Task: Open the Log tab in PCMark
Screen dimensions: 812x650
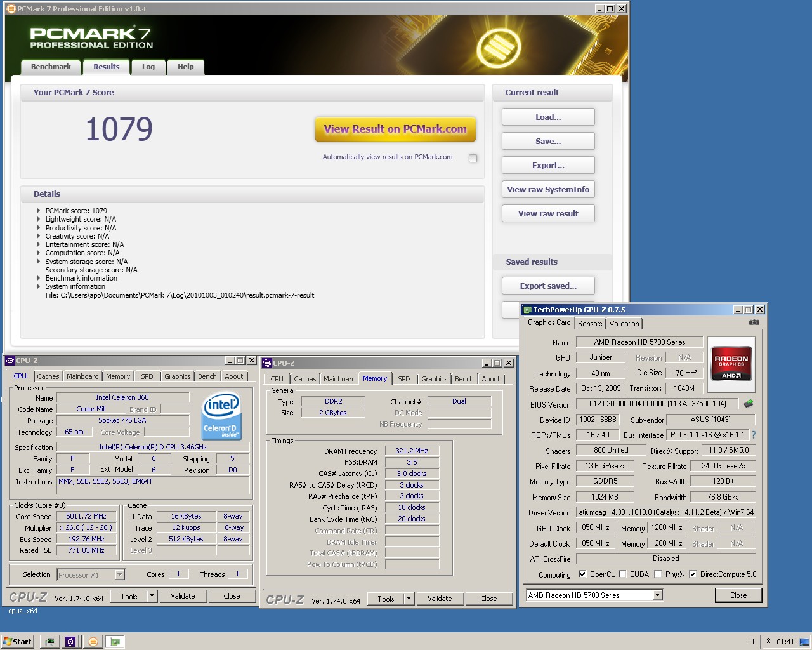Action: tap(148, 67)
